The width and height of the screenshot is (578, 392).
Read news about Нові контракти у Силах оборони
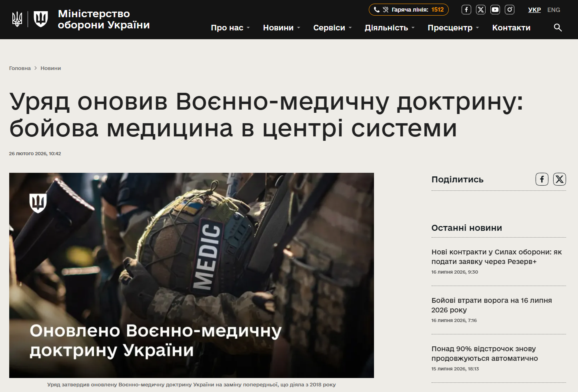pyautogui.click(x=496, y=257)
